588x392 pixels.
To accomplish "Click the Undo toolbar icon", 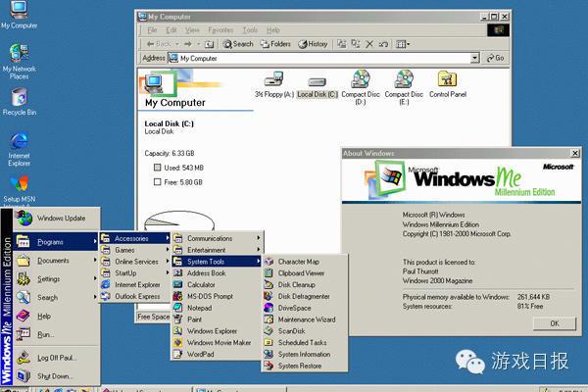I will pos(383,44).
